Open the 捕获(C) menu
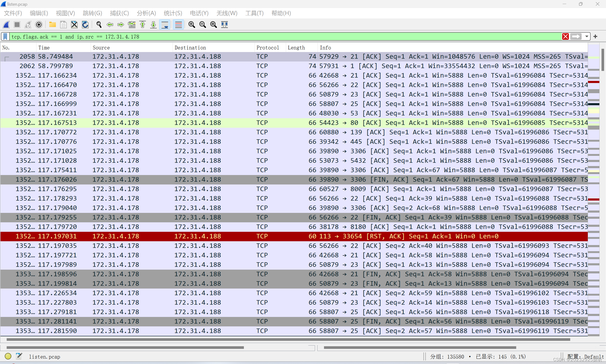 click(x=119, y=13)
